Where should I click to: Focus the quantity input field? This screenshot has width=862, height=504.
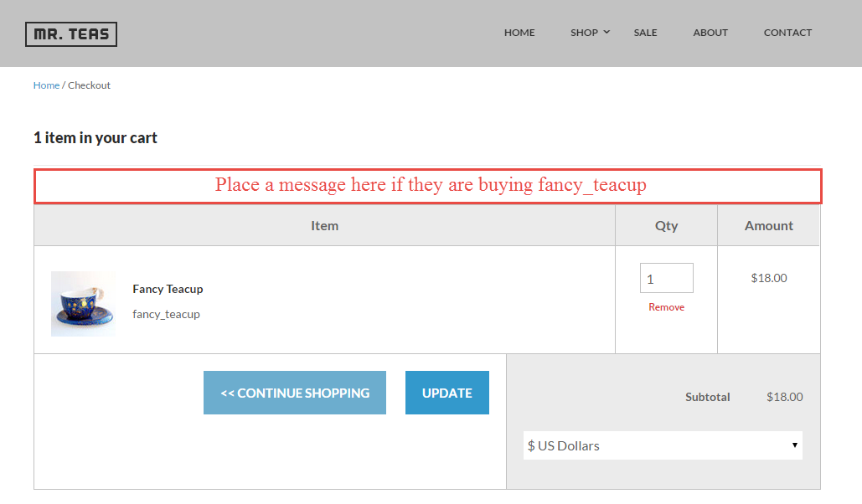coord(666,278)
